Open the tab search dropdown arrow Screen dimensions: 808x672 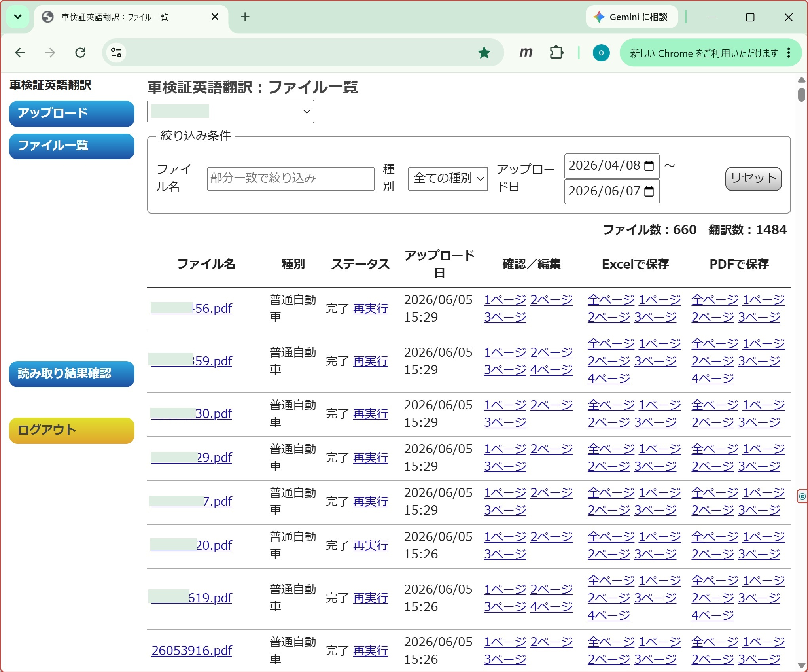point(18,17)
